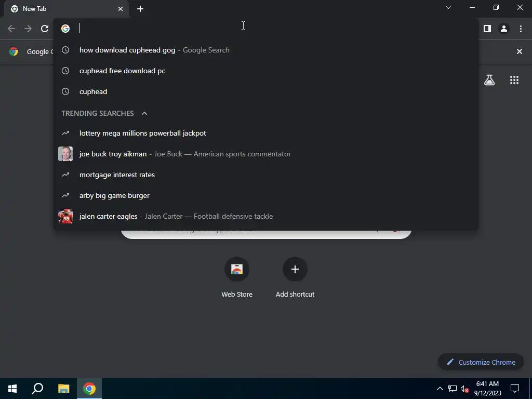Select the New Tab tab
Viewport: 532px width, 399px height.
(x=66, y=9)
